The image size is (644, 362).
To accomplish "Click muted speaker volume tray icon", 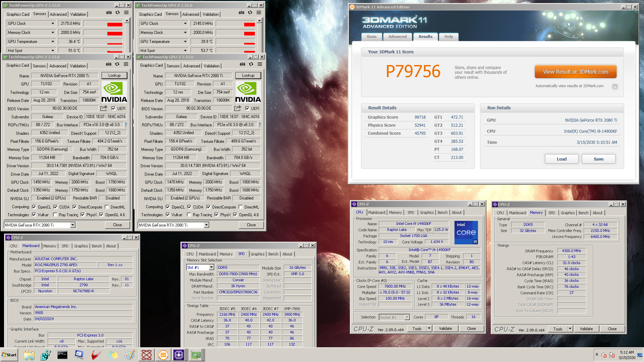I will pyautogui.click(x=604, y=355).
